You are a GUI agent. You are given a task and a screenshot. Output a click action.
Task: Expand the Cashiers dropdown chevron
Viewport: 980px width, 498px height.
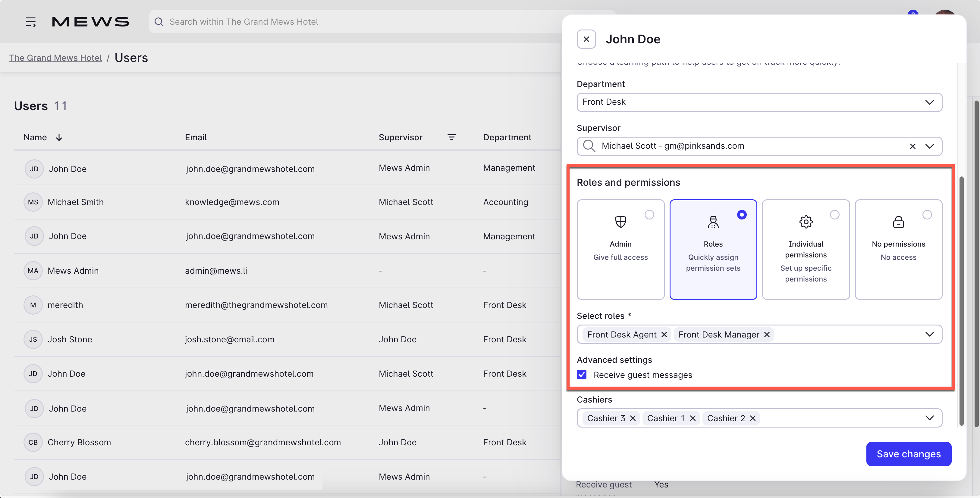pos(929,418)
